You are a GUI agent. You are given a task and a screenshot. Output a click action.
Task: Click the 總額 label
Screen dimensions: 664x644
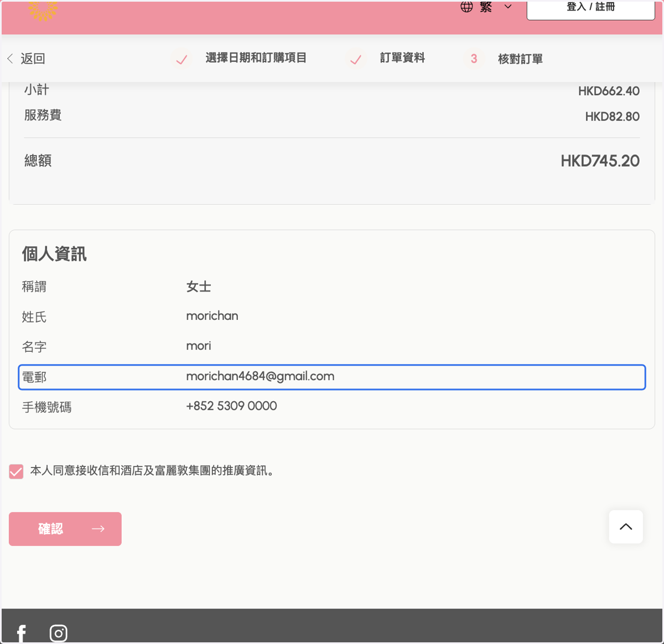(38, 160)
